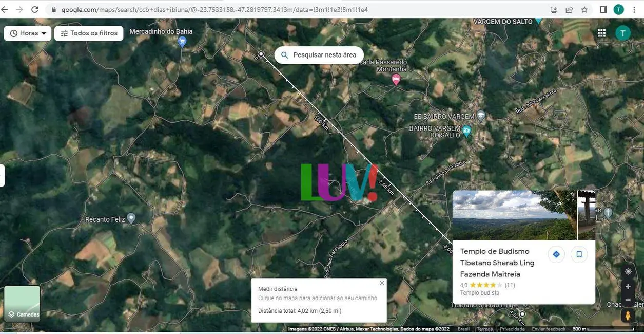Click Pesquisar nesta área button

tap(319, 55)
